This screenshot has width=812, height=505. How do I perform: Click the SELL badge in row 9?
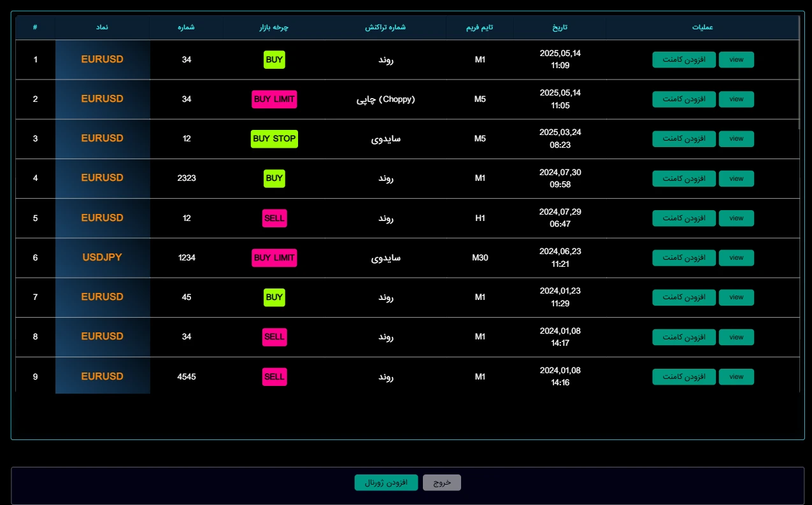[274, 377]
